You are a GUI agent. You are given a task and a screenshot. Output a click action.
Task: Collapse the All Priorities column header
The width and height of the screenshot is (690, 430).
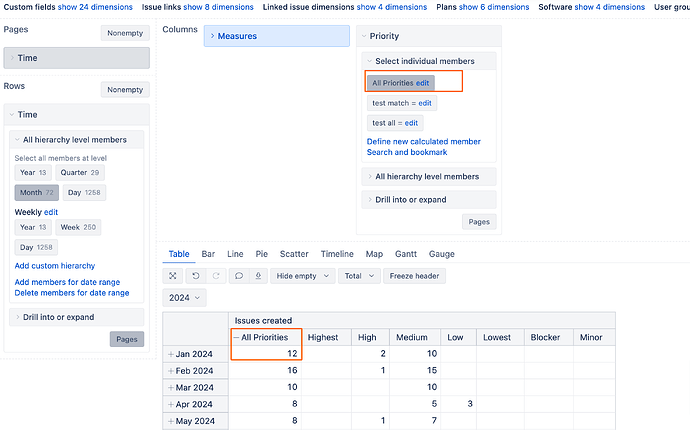237,338
